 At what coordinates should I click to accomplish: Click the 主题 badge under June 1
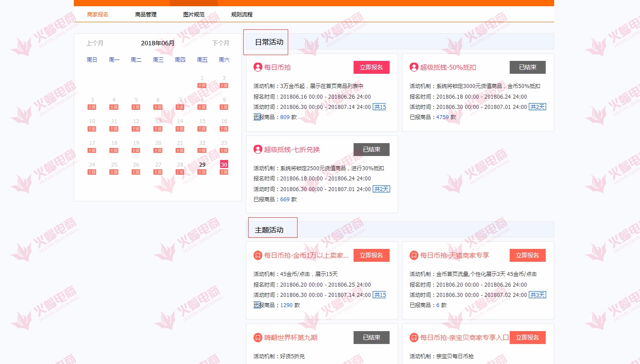(x=201, y=85)
